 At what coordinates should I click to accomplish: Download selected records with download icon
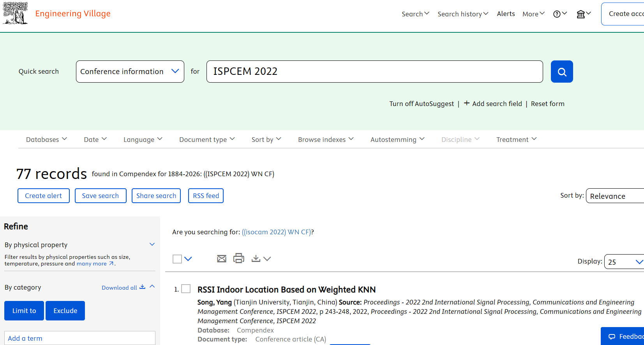[x=256, y=258]
